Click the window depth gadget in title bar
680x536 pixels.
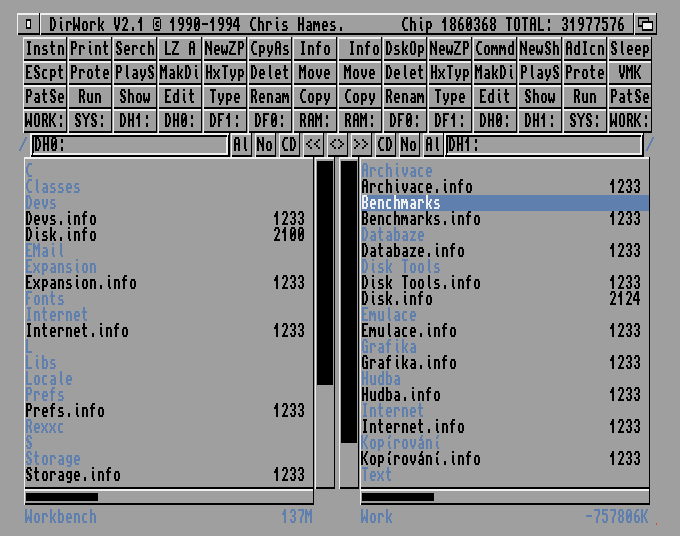tap(645, 23)
